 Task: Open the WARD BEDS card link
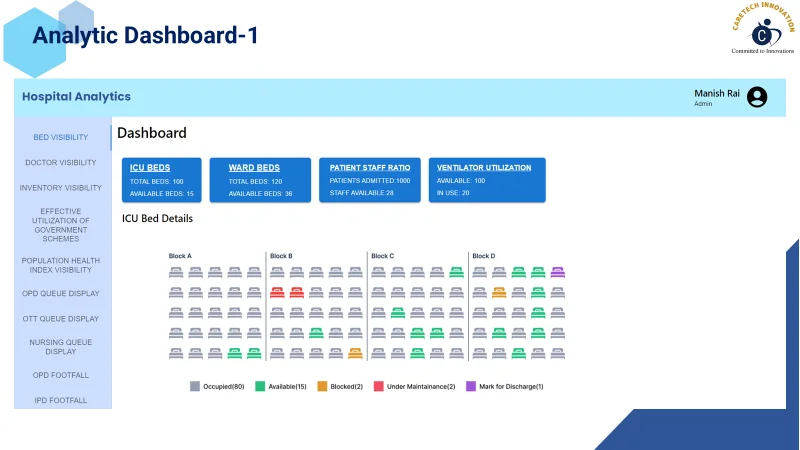[x=254, y=167]
